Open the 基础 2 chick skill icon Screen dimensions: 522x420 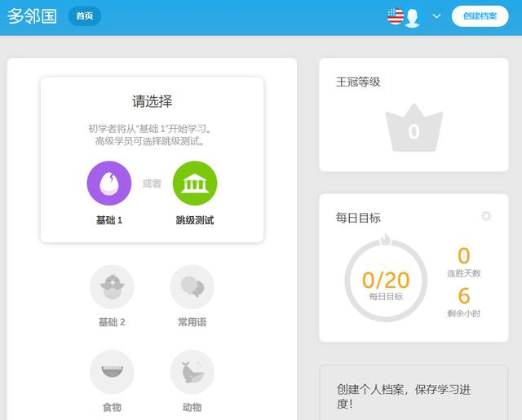112,287
